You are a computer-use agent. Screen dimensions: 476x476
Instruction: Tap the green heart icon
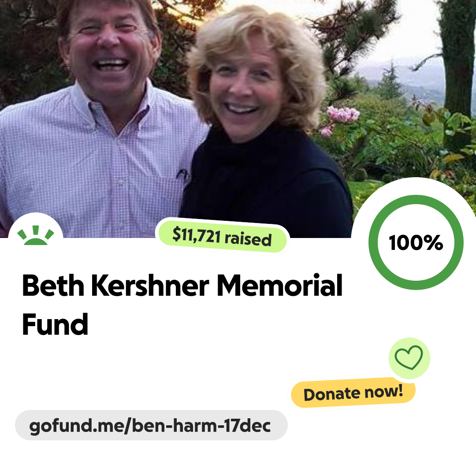pyautogui.click(x=409, y=357)
